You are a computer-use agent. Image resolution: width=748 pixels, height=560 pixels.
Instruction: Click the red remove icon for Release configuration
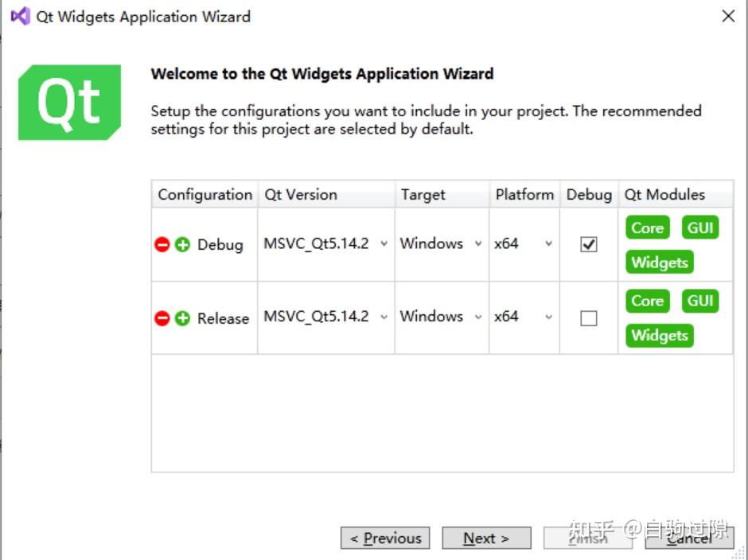point(162,318)
